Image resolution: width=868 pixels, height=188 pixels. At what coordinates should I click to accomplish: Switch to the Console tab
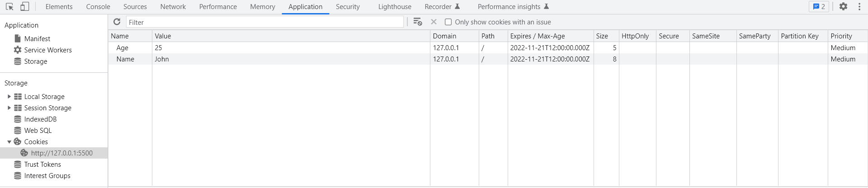tap(98, 7)
